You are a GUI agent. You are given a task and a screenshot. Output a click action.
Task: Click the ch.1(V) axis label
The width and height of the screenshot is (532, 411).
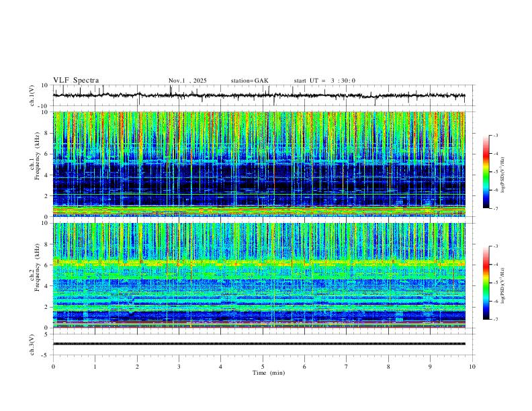click(32, 95)
